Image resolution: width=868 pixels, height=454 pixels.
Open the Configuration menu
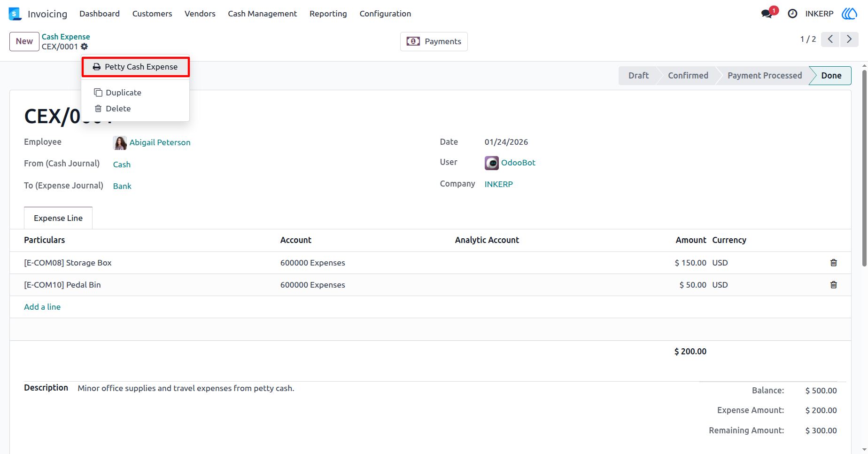click(x=385, y=14)
